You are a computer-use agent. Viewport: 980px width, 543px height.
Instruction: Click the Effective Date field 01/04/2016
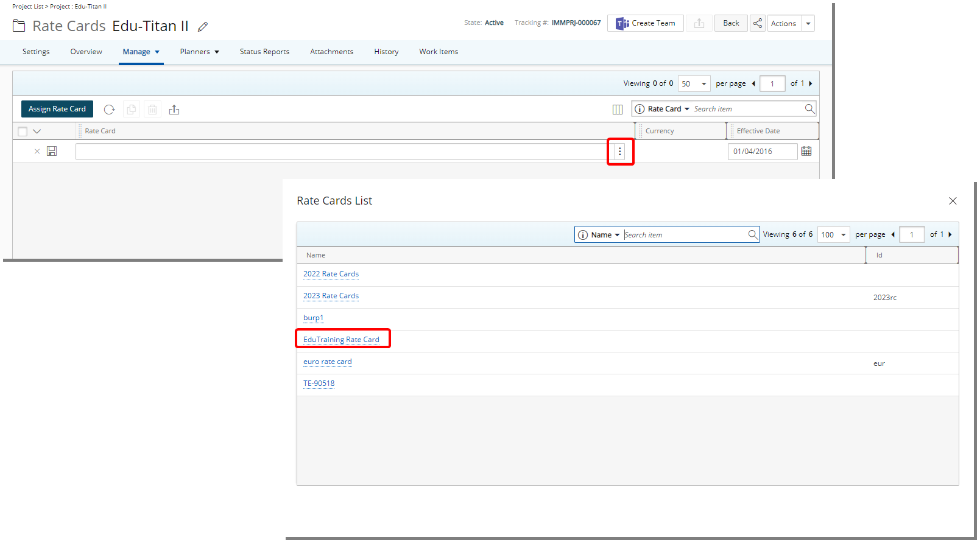point(763,152)
